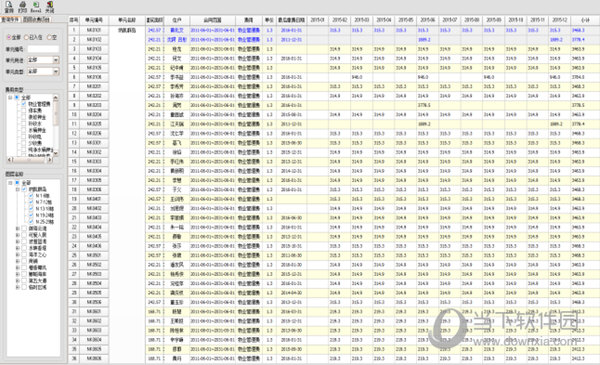Expand the collapsed community directly under N 25-29幢

coord(17,228)
